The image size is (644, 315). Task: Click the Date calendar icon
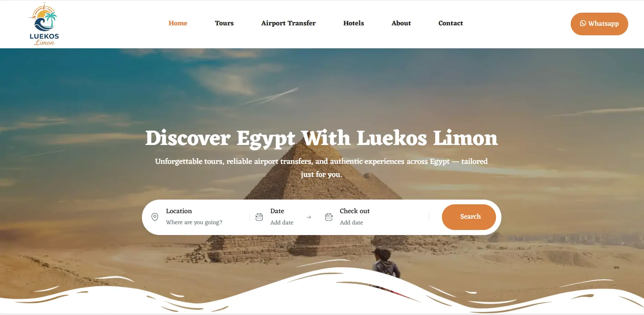tap(259, 217)
